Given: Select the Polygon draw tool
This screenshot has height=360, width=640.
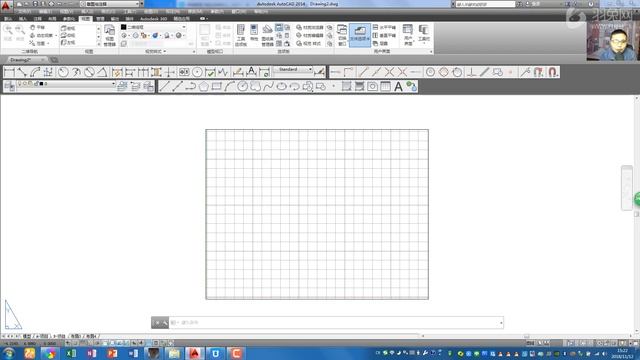Looking at the screenshot, I should pyautogui.click(x=203, y=87).
